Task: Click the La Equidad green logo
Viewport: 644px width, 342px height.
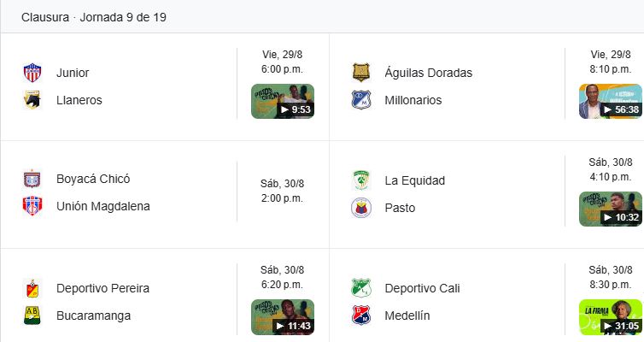Action: [361, 180]
